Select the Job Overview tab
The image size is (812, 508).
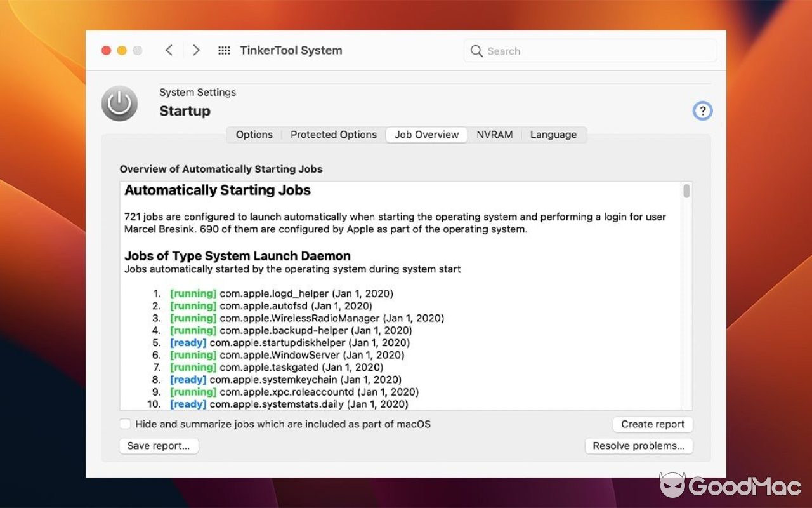tap(426, 135)
